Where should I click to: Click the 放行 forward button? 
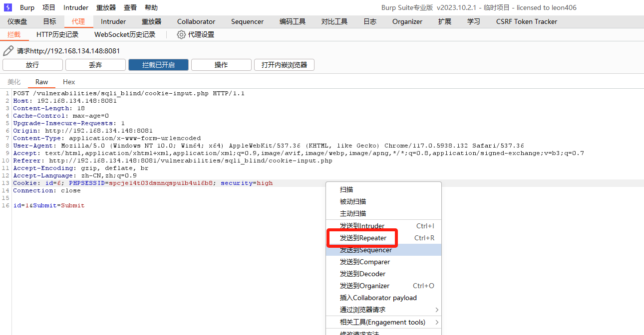point(32,65)
